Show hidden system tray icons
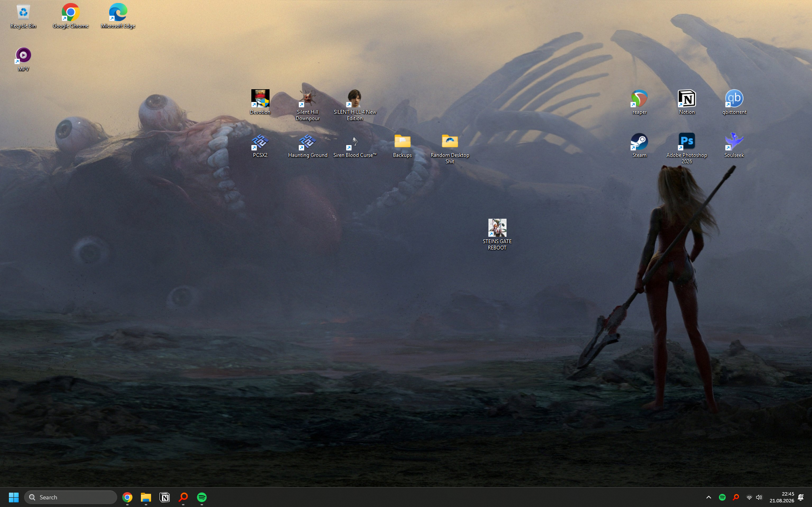 (x=709, y=497)
